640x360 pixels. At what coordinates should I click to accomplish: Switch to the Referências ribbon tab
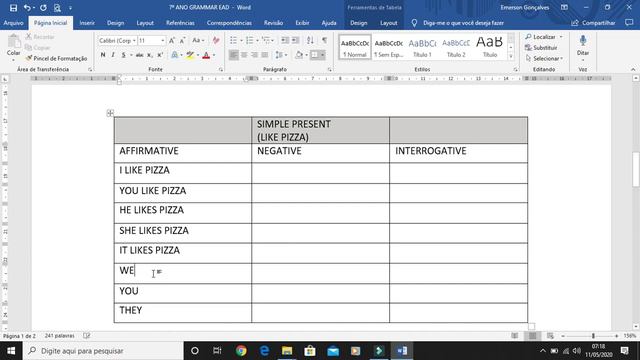point(180,23)
